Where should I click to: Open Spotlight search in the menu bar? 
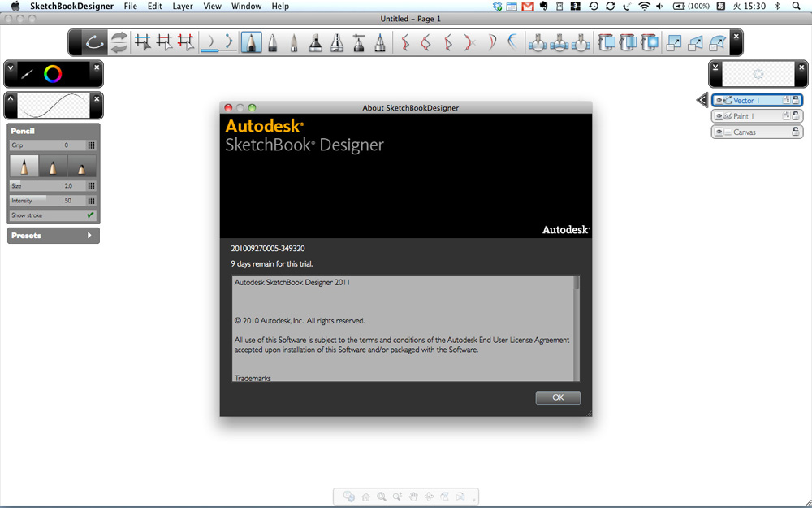797,6
